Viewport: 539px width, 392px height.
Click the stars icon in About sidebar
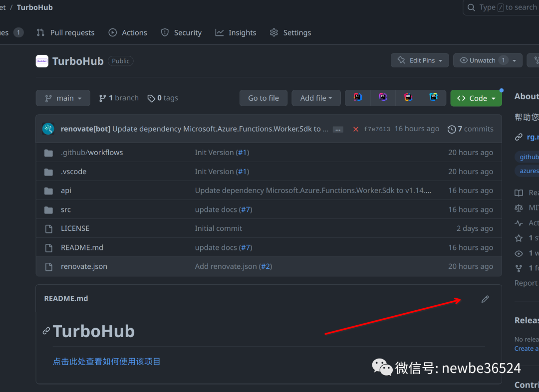click(x=519, y=238)
